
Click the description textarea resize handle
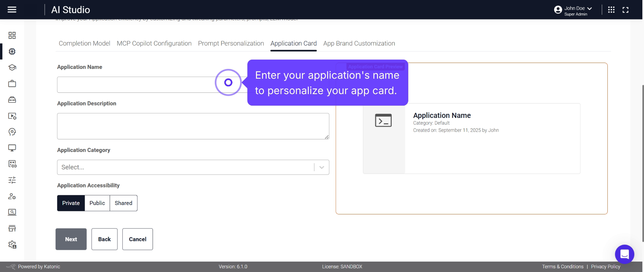(327, 137)
